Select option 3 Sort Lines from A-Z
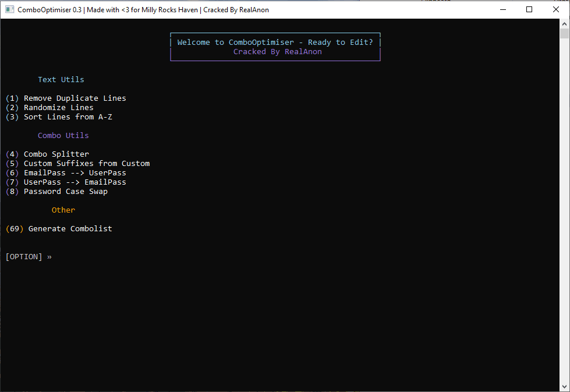Viewport: 570px width, 392px height. pos(58,116)
